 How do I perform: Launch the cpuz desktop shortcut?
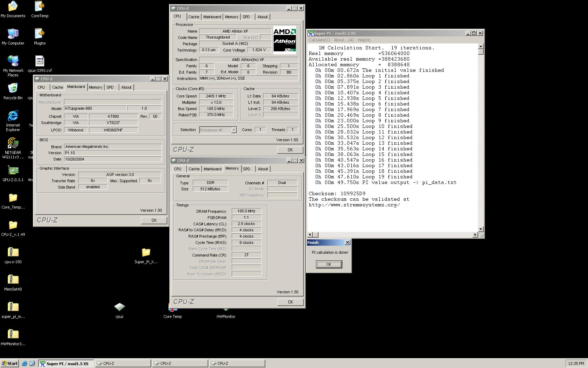[x=119, y=310]
